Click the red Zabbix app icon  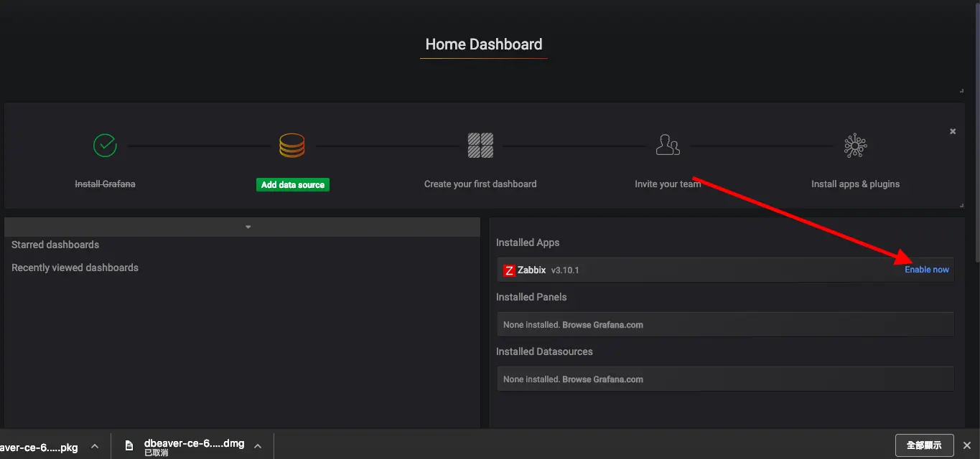[509, 270]
